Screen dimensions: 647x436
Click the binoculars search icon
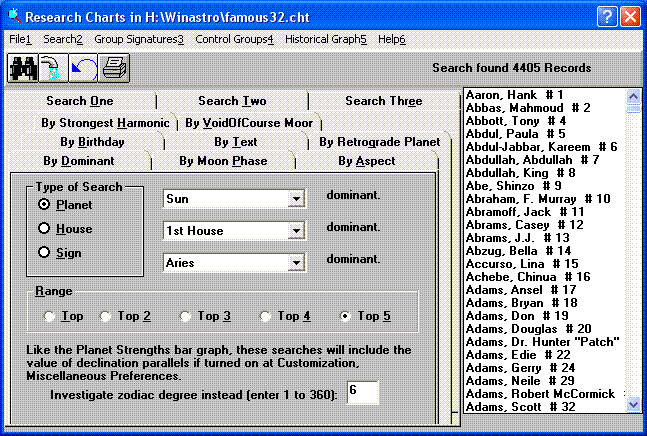(x=22, y=68)
